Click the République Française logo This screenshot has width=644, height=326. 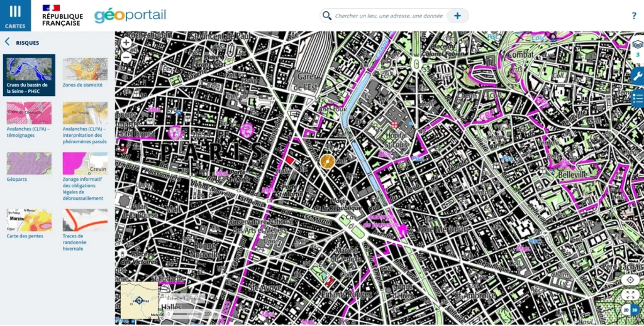click(62, 16)
